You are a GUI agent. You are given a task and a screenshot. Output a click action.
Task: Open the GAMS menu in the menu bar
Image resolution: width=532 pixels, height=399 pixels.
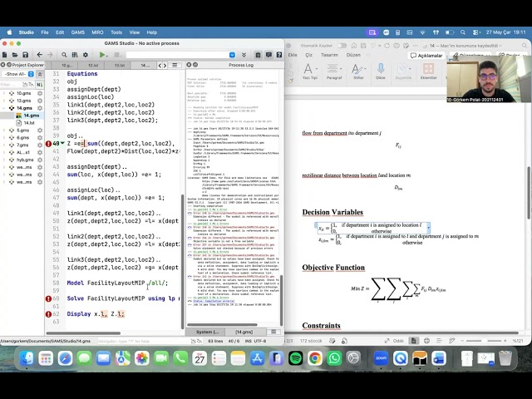[x=77, y=32]
